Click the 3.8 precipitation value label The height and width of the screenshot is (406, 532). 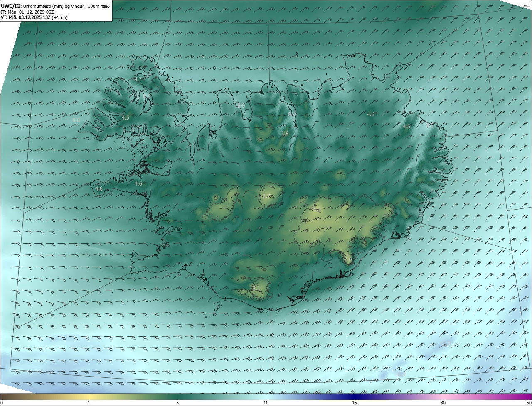tap(285, 134)
